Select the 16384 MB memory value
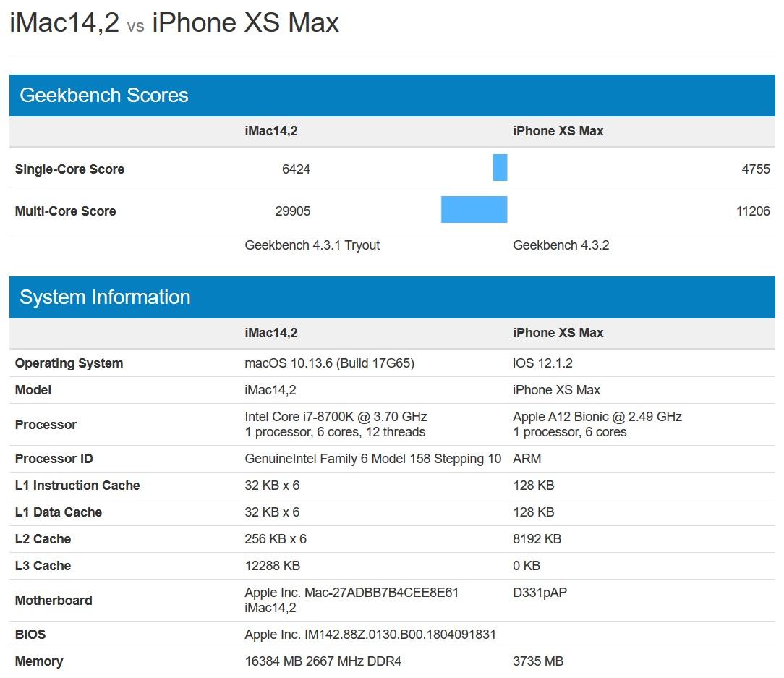 coord(323,661)
